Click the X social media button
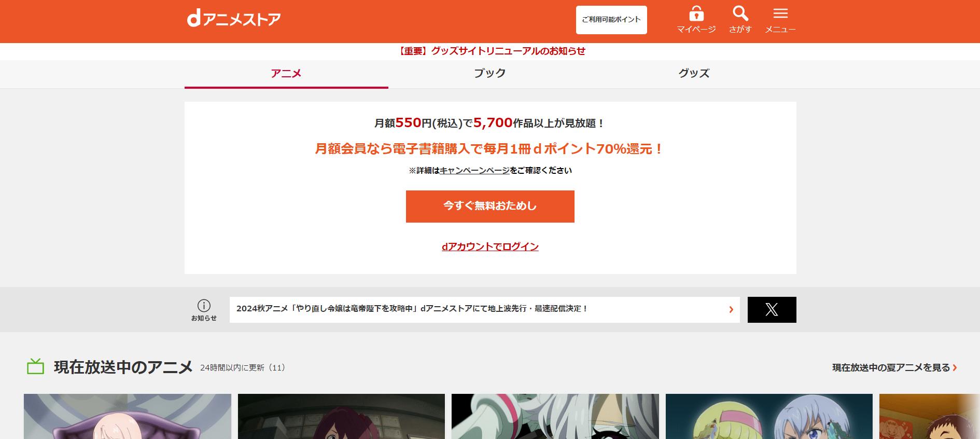Viewport: 980px width, 439px height. coord(772,310)
